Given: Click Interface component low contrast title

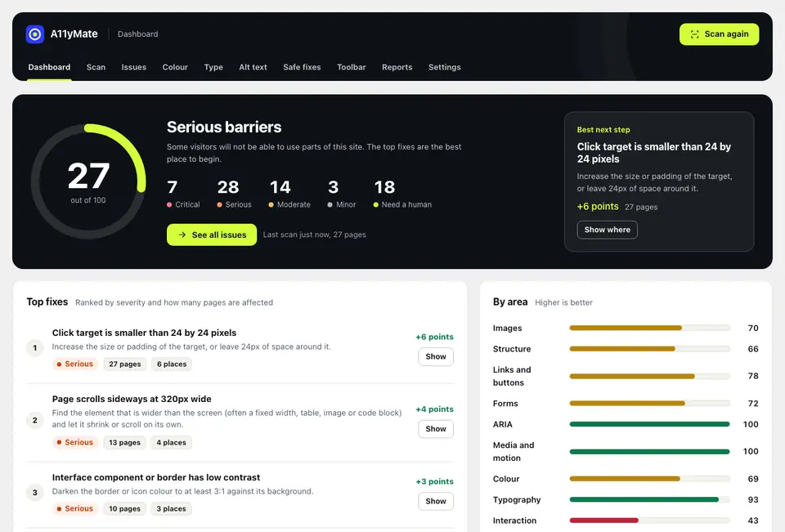Looking at the screenshot, I should [156, 477].
